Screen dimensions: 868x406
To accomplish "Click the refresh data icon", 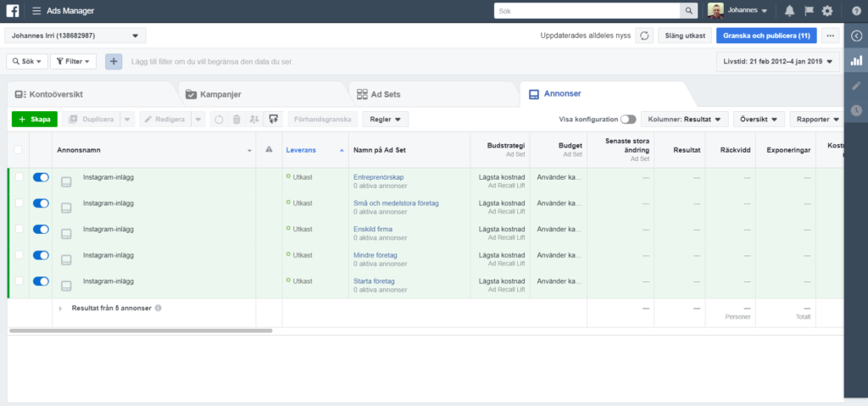I will 645,36.
